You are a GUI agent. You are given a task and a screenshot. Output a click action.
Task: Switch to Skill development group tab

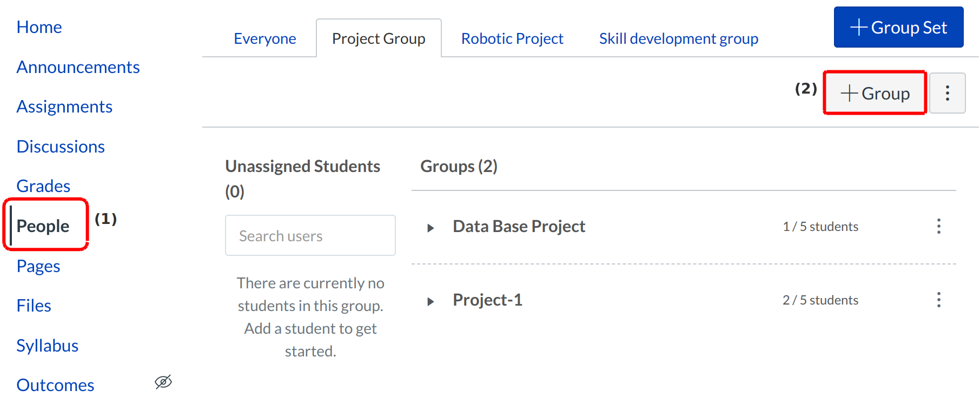tap(678, 39)
